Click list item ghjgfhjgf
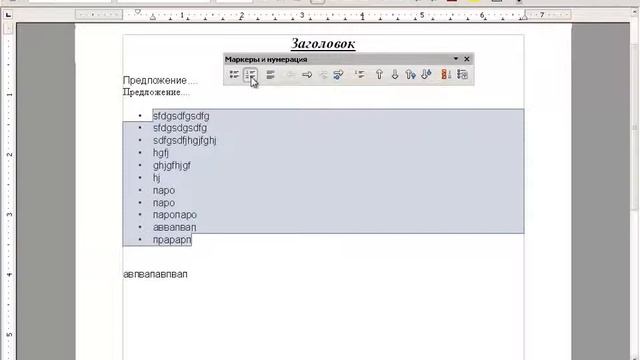640x360 pixels. [x=172, y=166]
